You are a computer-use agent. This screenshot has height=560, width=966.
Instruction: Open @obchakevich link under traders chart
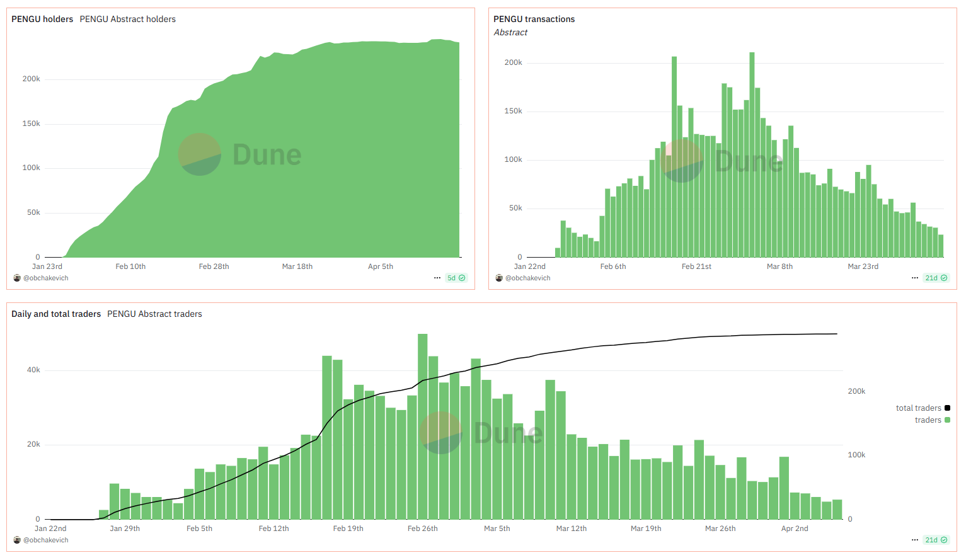tap(46, 540)
